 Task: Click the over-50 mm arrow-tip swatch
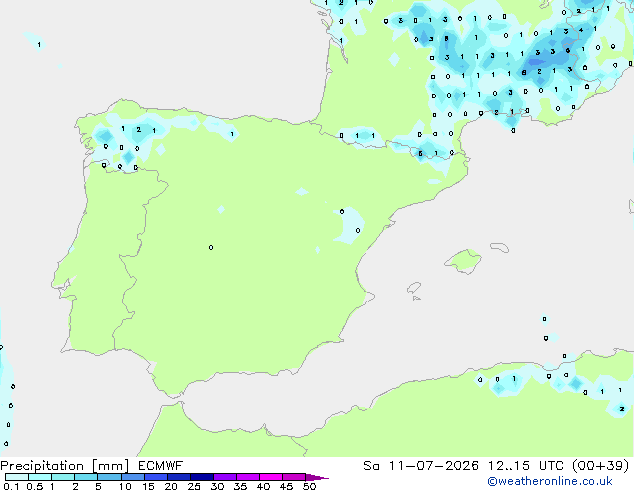click(317, 477)
